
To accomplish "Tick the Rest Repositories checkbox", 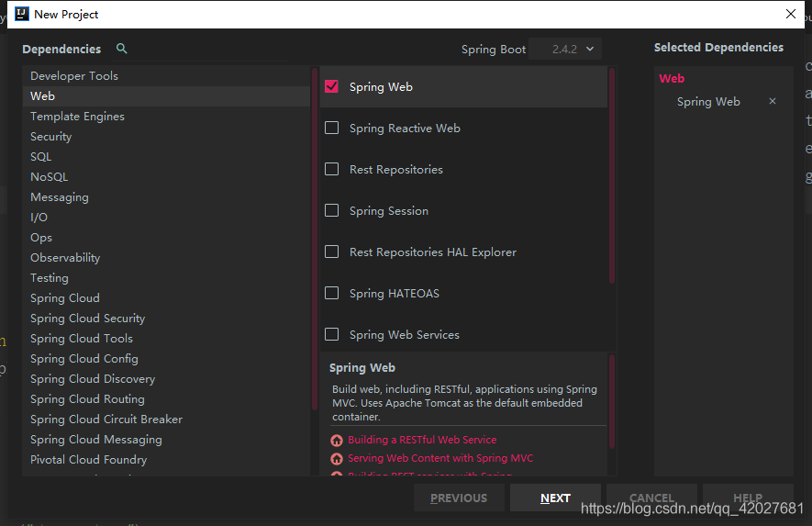I will tap(331, 170).
